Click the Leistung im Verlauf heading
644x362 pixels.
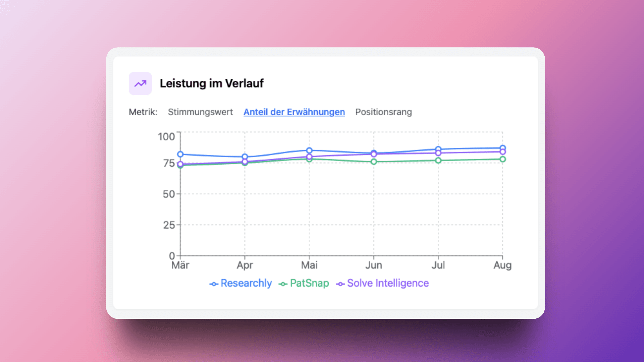click(x=212, y=83)
